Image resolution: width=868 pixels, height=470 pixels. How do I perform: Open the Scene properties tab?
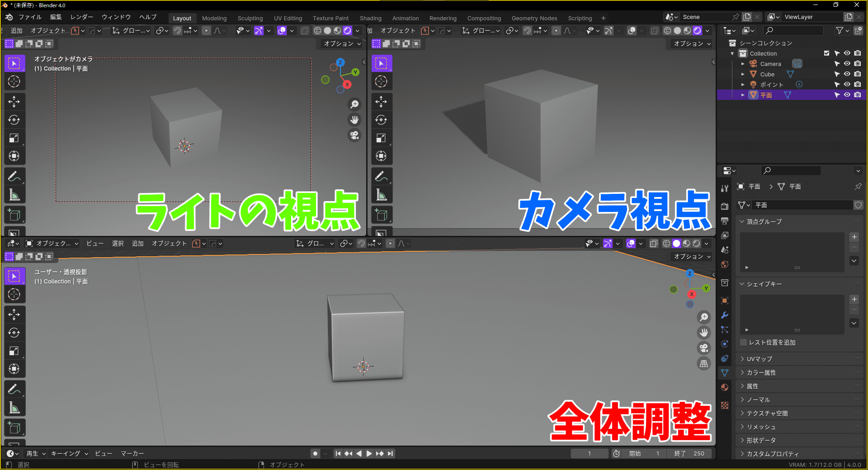(725, 250)
